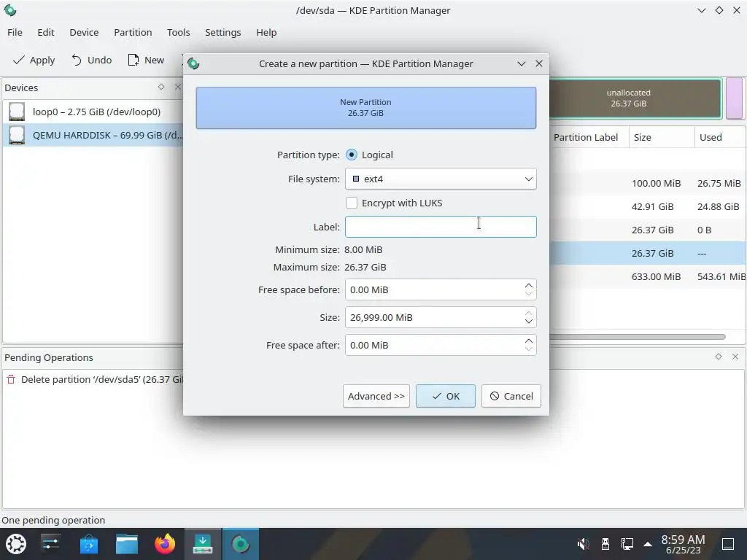Open the KDE application launcher

click(16, 544)
